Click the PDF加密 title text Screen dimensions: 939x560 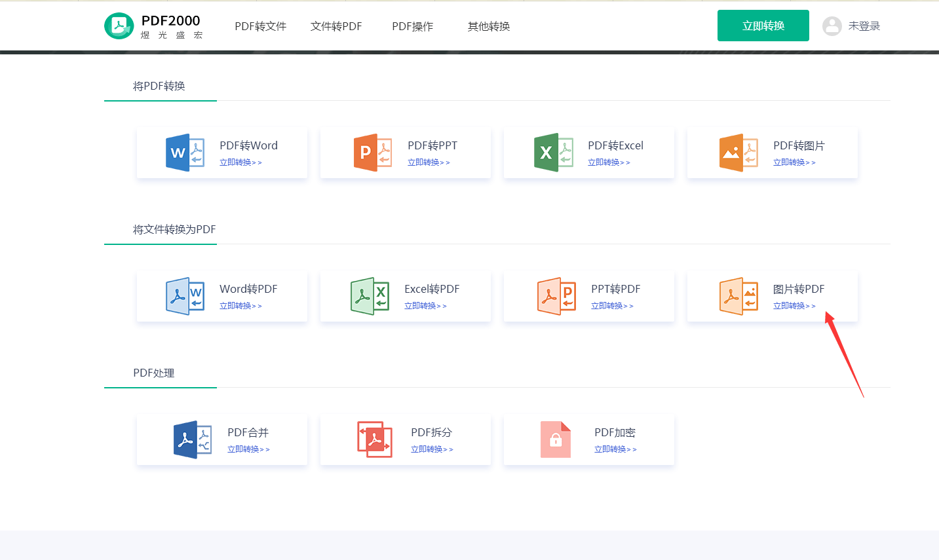click(615, 432)
